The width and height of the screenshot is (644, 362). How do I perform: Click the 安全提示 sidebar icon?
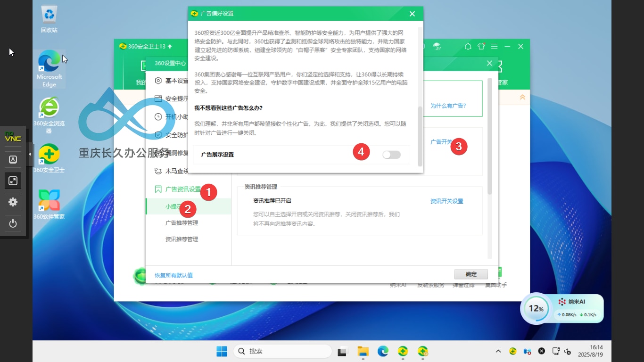[158, 99]
